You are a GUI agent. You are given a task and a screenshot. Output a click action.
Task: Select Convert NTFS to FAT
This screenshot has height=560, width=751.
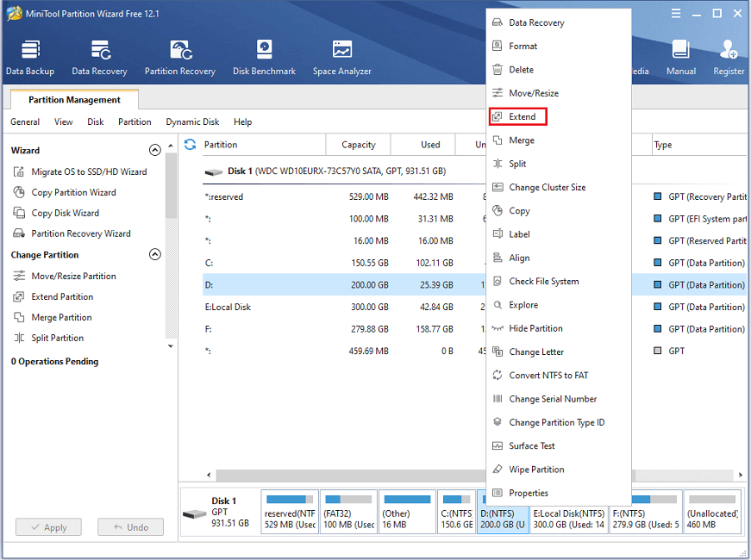[559, 376]
